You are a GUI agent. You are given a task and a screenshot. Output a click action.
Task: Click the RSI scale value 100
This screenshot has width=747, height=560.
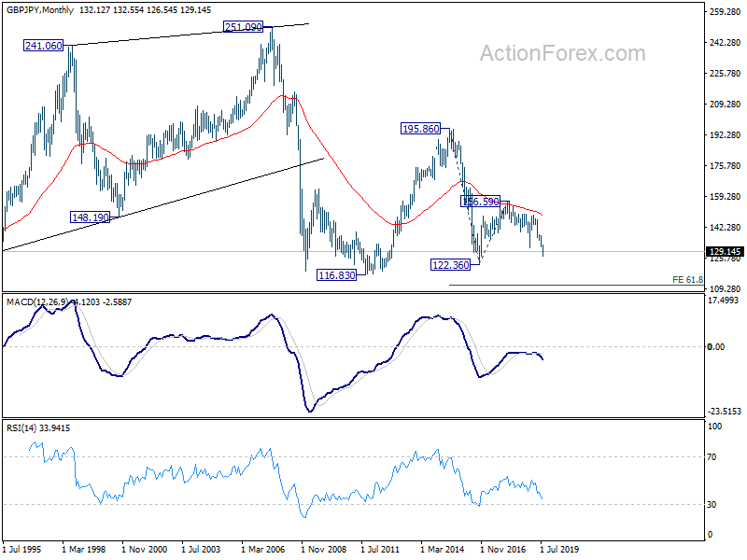coord(714,427)
